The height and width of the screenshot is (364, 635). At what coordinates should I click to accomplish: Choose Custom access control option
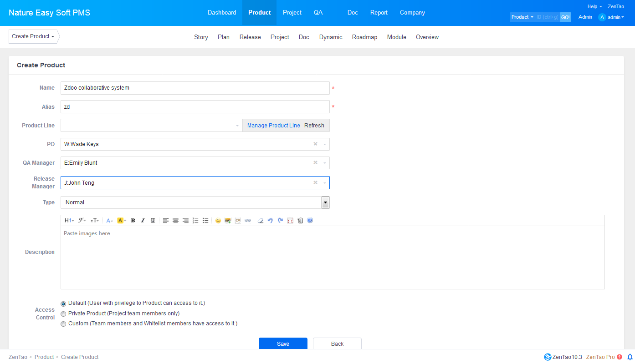(x=63, y=324)
